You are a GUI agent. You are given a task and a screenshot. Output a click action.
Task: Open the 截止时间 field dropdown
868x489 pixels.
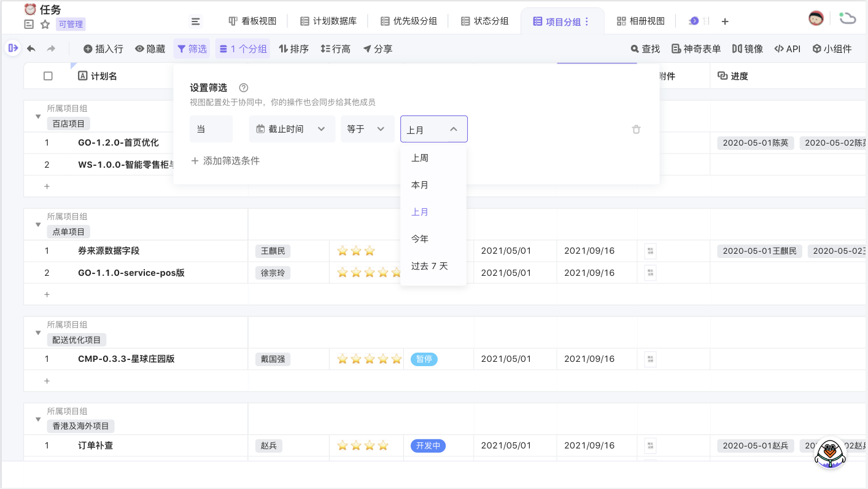(x=292, y=129)
